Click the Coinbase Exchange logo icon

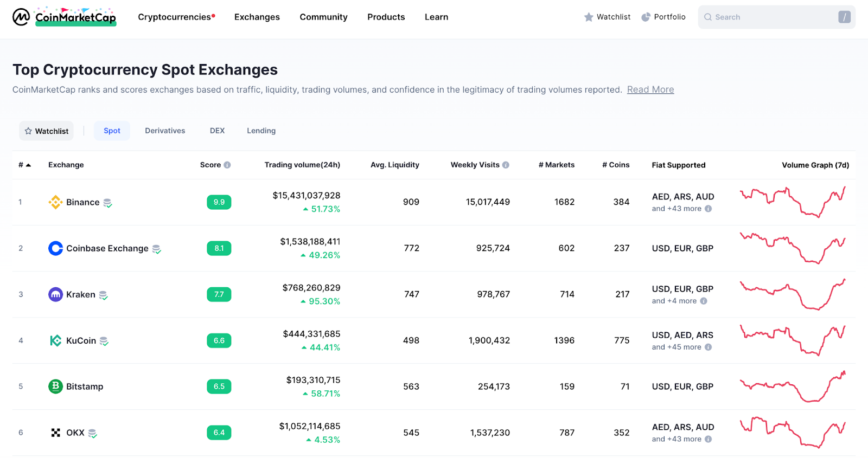[55, 248]
